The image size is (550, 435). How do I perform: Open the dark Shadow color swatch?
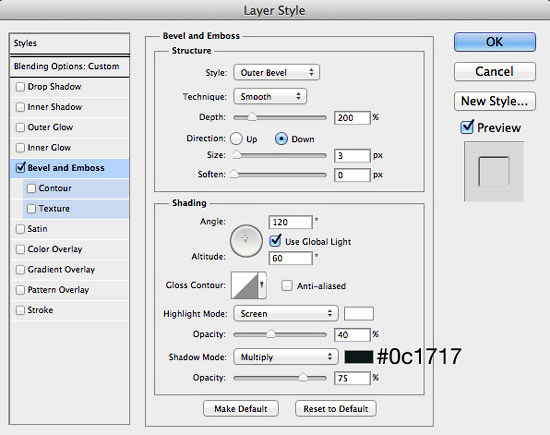click(x=359, y=357)
